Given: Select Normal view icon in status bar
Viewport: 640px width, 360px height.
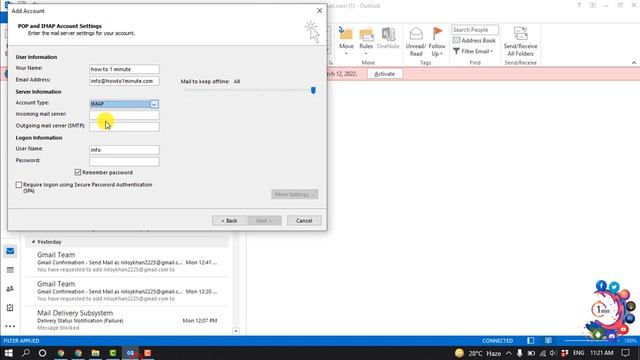Looking at the screenshot, I should [531, 340].
